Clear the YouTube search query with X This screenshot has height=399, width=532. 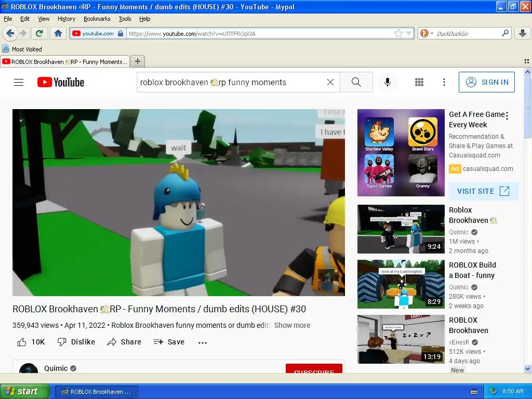[x=330, y=82]
